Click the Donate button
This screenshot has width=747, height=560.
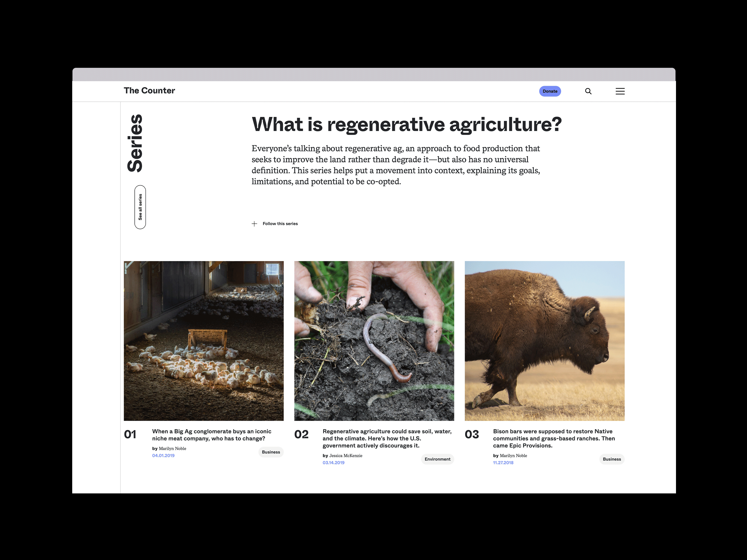pos(550,91)
